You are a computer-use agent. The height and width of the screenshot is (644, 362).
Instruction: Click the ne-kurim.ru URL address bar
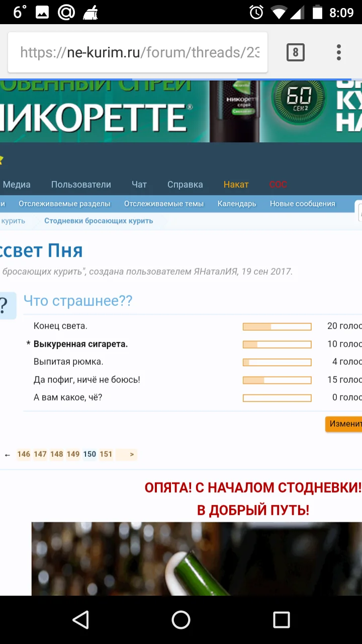pyautogui.click(x=138, y=52)
